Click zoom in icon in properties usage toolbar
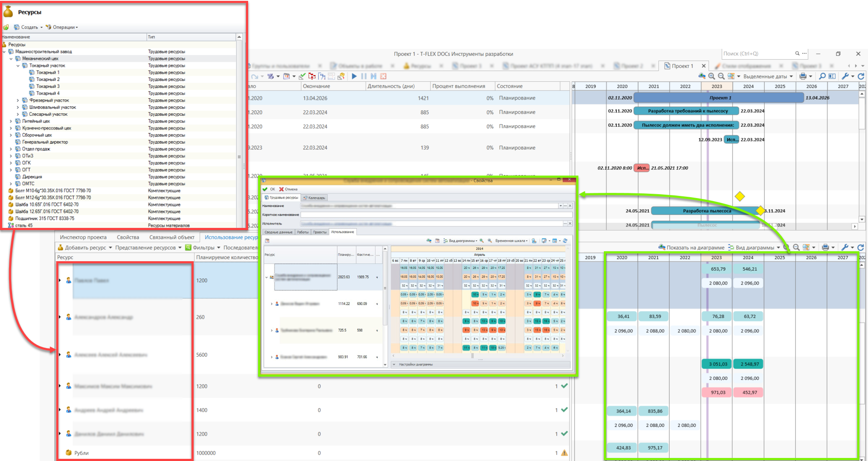 (482, 240)
